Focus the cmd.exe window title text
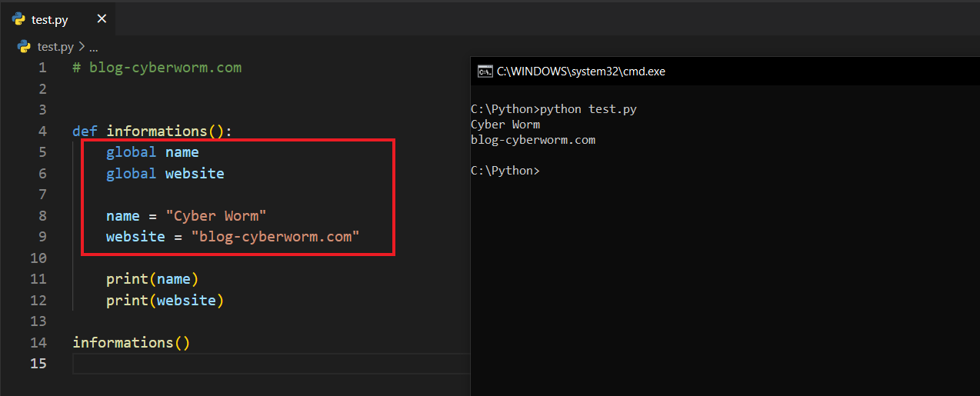This screenshot has width=980, height=396. 581,72
